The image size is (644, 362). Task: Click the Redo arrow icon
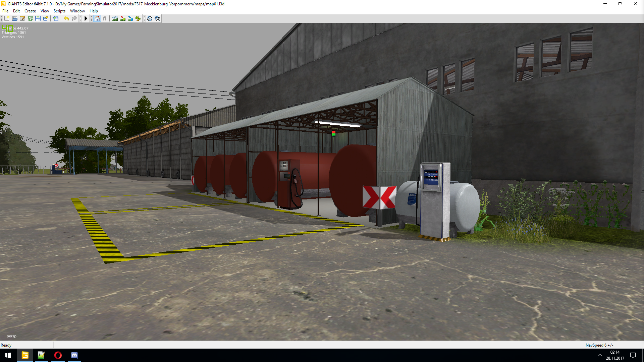coord(74,18)
